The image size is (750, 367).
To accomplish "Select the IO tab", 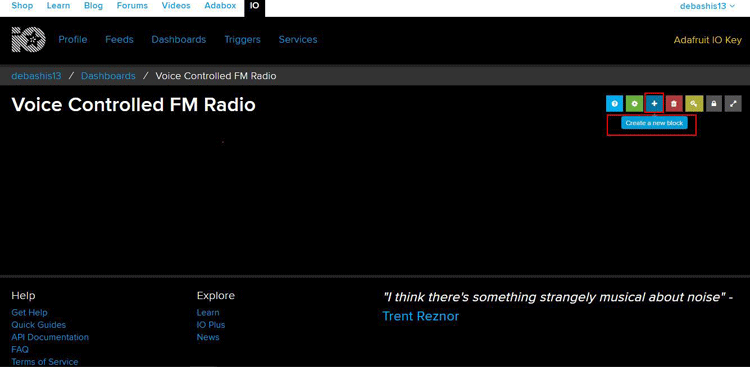I will [x=254, y=7].
